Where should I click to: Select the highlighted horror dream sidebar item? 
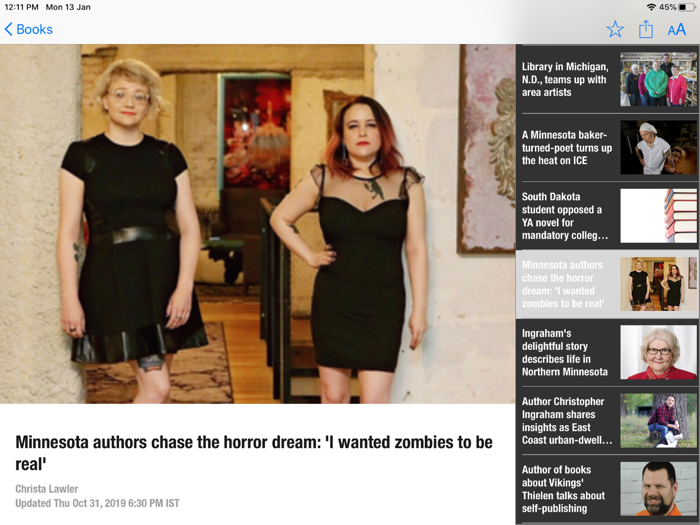(x=607, y=284)
